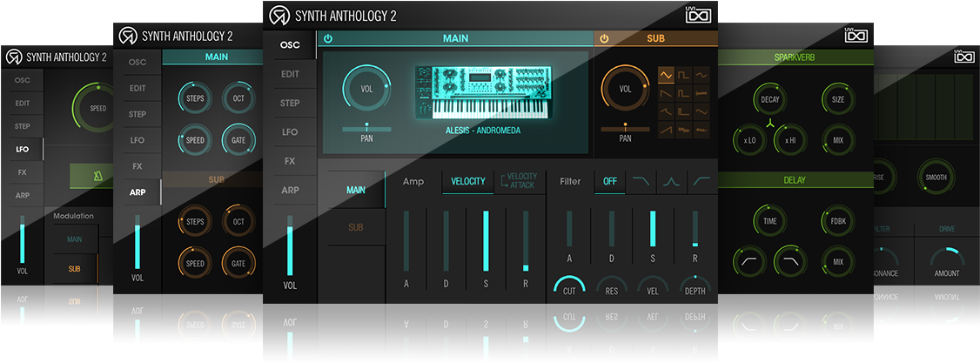The width and height of the screenshot is (980, 363).
Task: Open the STEP tab in front window
Action: (290, 103)
